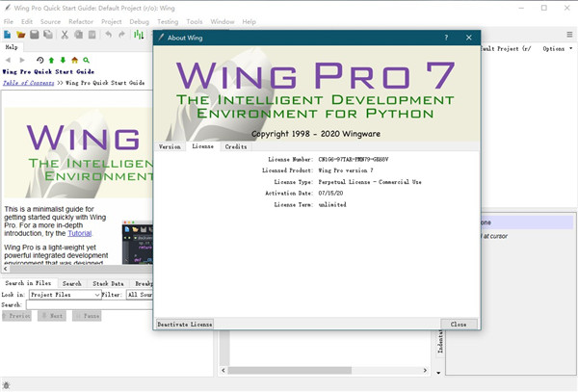This screenshot has width=578, height=392.
Task: Click the editor scrollbar right arrow
Action: click(425, 370)
